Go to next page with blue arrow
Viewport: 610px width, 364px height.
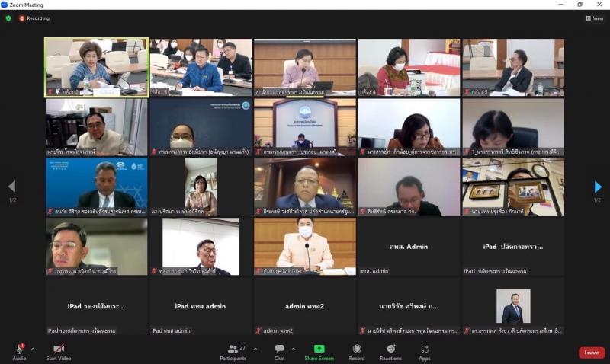pos(598,187)
